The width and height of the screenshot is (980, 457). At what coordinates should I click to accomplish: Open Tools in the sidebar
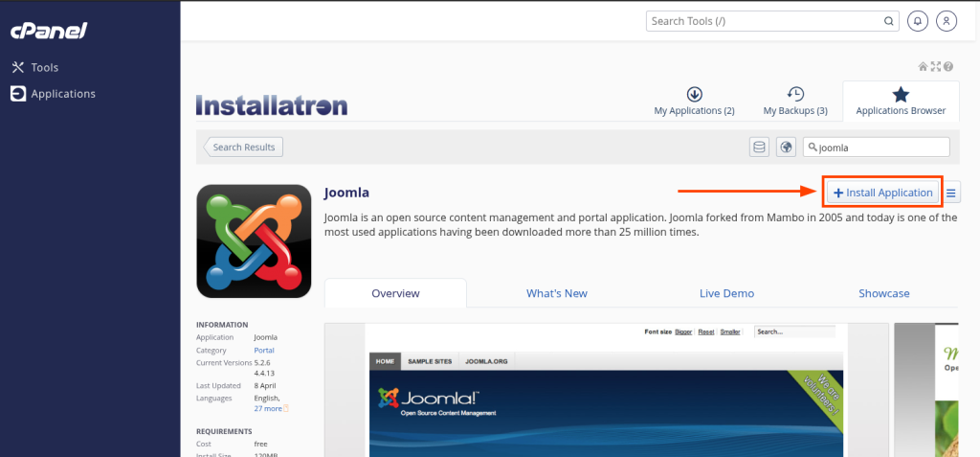[35, 68]
